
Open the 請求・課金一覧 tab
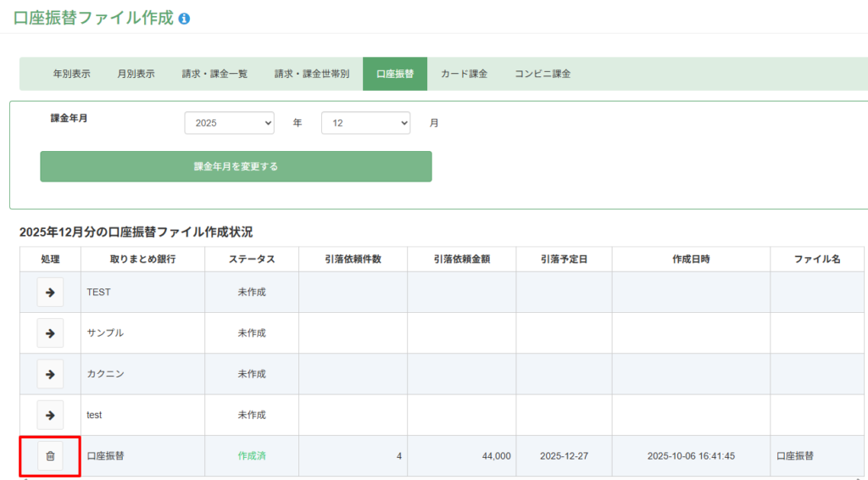[x=214, y=74]
